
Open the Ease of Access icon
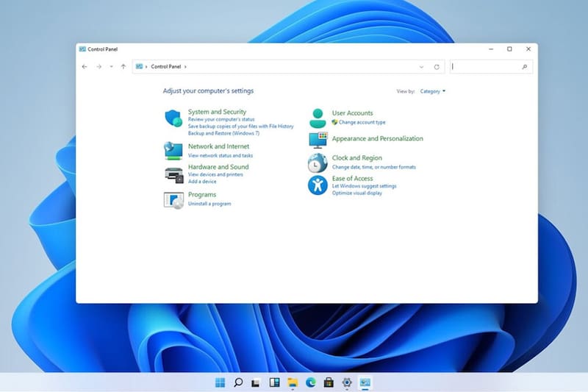(318, 185)
